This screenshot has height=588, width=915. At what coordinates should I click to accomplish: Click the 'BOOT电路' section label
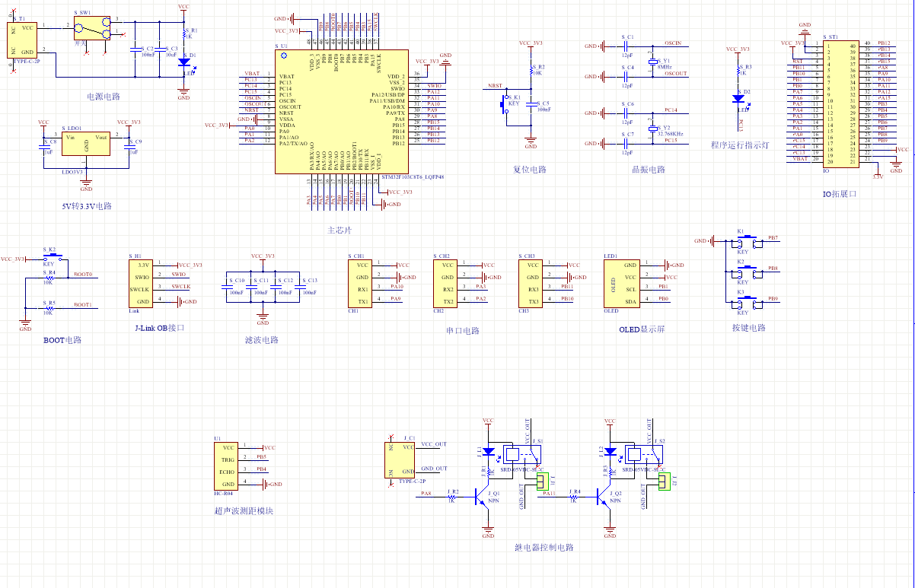(x=62, y=340)
